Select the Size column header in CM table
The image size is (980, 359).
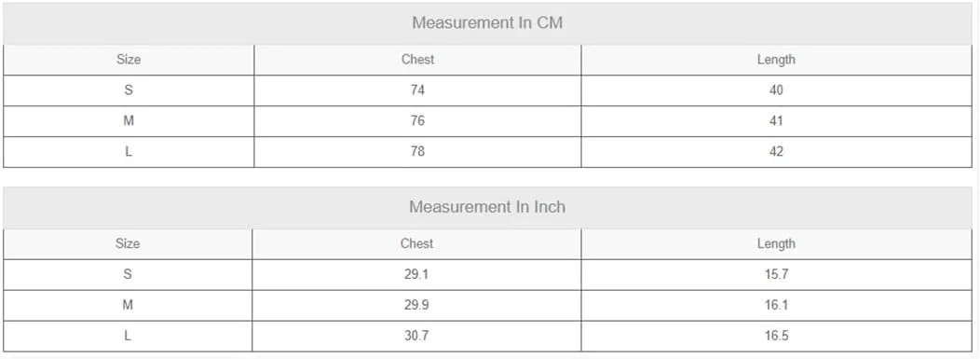[x=129, y=60]
